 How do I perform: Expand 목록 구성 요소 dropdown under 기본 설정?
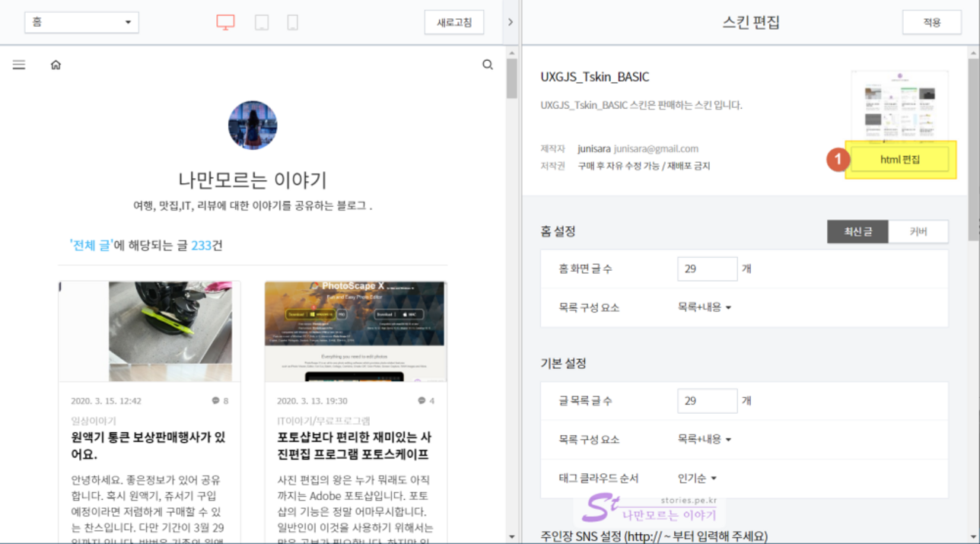coord(704,439)
